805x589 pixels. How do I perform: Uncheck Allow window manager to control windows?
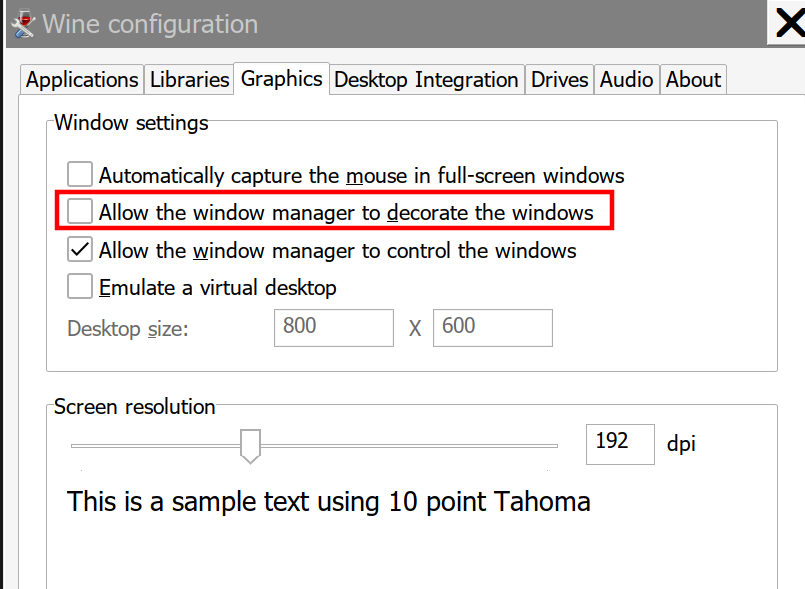pyautogui.click(x=80, y=249)
